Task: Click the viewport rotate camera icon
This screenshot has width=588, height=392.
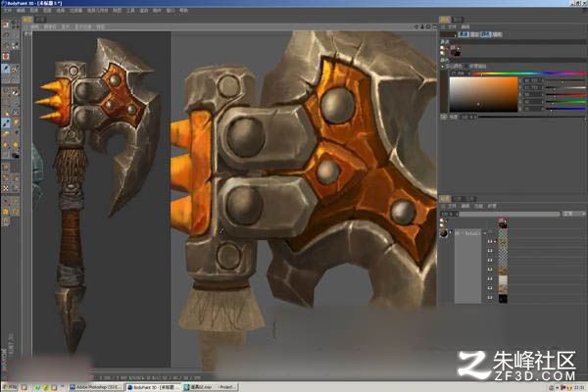Action: [x=428, y=26]
